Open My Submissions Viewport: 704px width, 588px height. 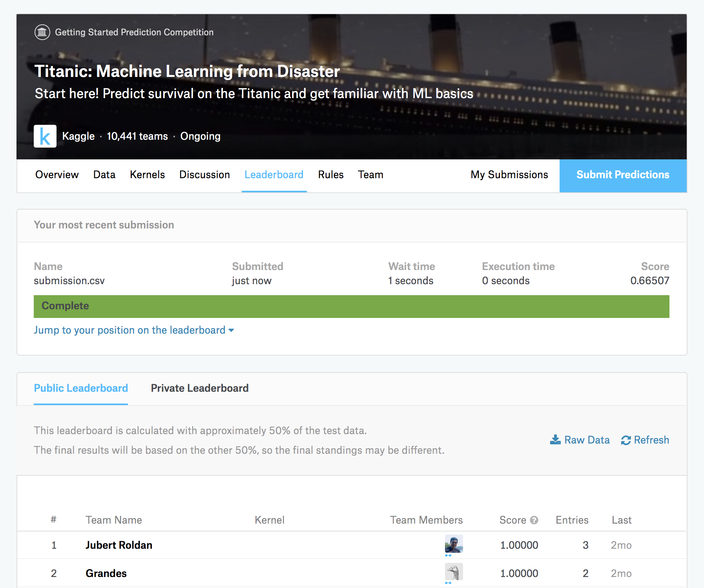(x=509, y=175)
